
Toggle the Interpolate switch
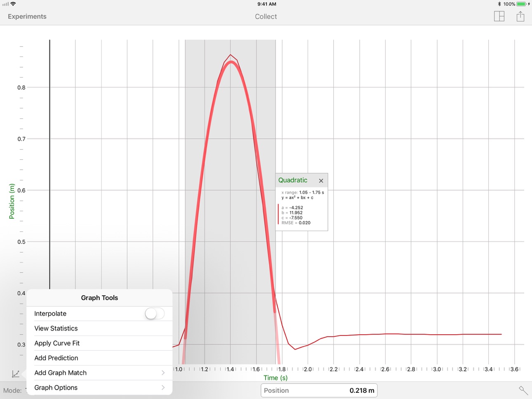tap(155, 314)
